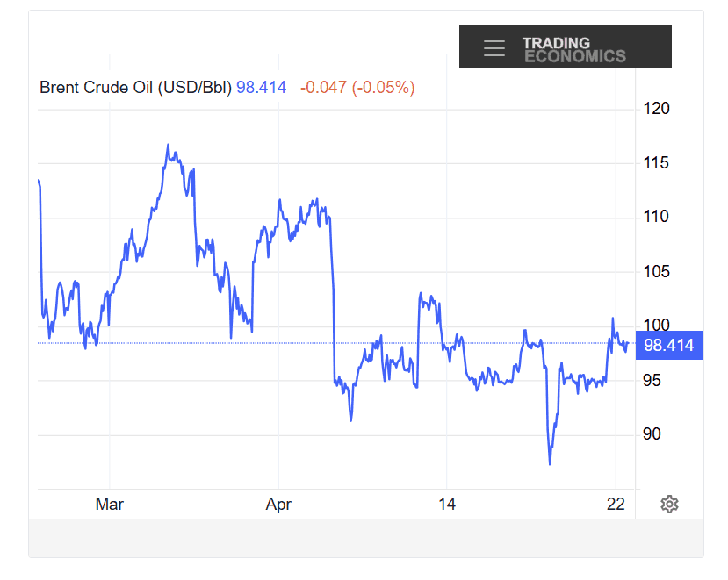Image resolution: width=728 pixels, height=580 pixels.
Task: Click the red change text -0.047 (-0.05%)
Action: (x=355, y=88)
